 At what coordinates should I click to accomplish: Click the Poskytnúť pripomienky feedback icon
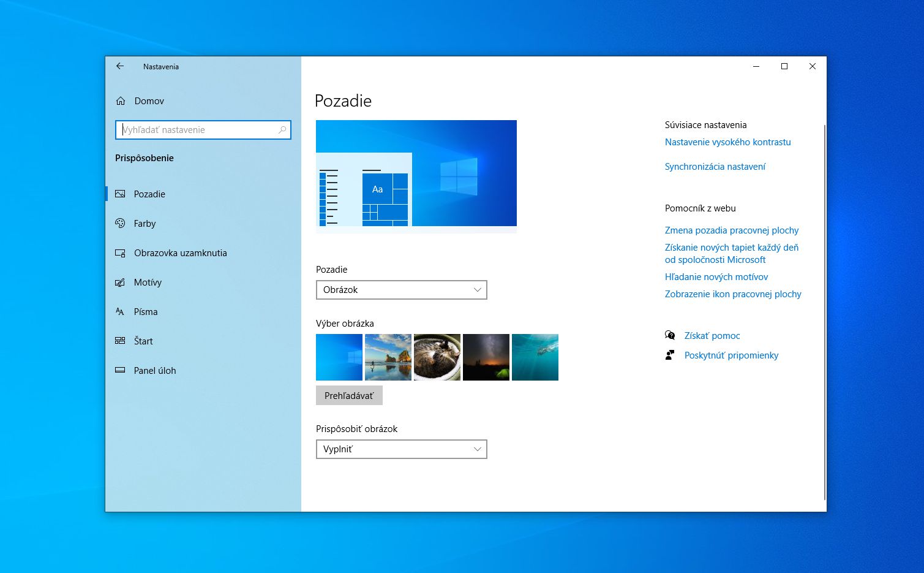[670, 355]
